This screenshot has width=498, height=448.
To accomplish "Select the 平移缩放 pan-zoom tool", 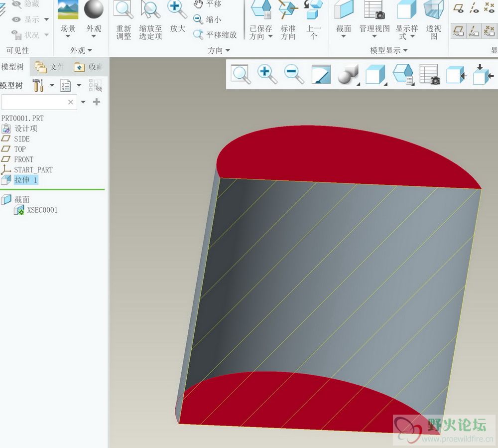I will (215, 34).
